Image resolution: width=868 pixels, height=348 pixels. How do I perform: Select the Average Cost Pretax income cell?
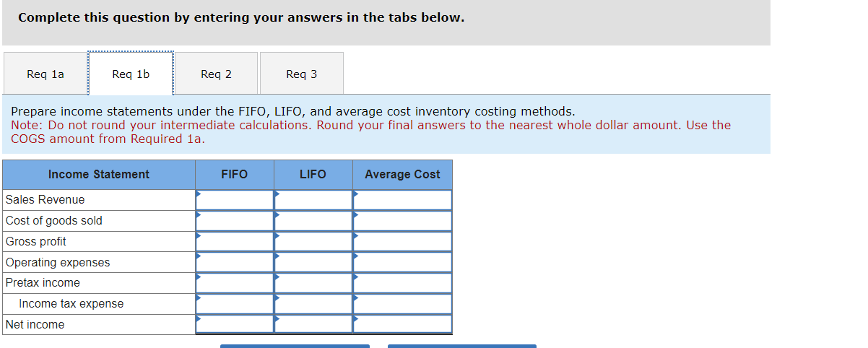[402, 283]
